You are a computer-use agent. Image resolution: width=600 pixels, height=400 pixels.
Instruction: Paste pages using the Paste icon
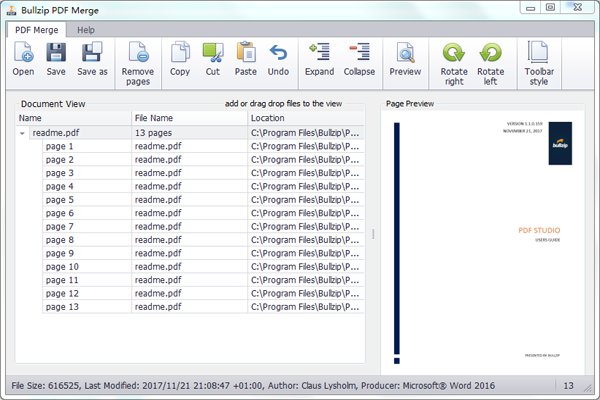pyautogui.click(x=246, y=59)
